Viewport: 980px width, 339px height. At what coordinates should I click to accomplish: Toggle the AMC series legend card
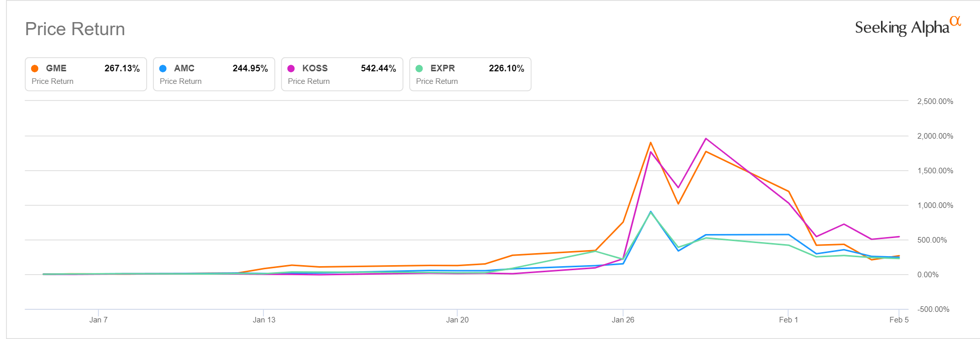click(x=214, y=74)
